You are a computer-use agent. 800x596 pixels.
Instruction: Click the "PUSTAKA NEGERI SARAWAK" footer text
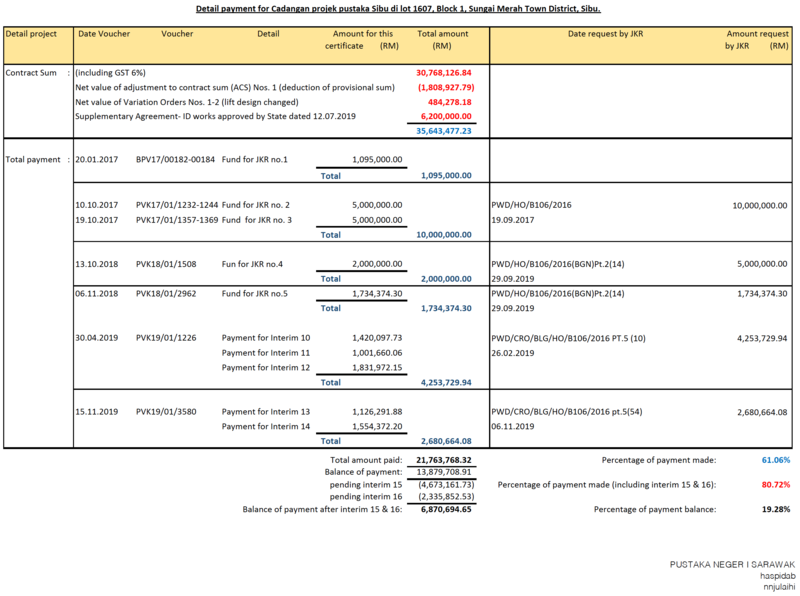click(732, 564)
